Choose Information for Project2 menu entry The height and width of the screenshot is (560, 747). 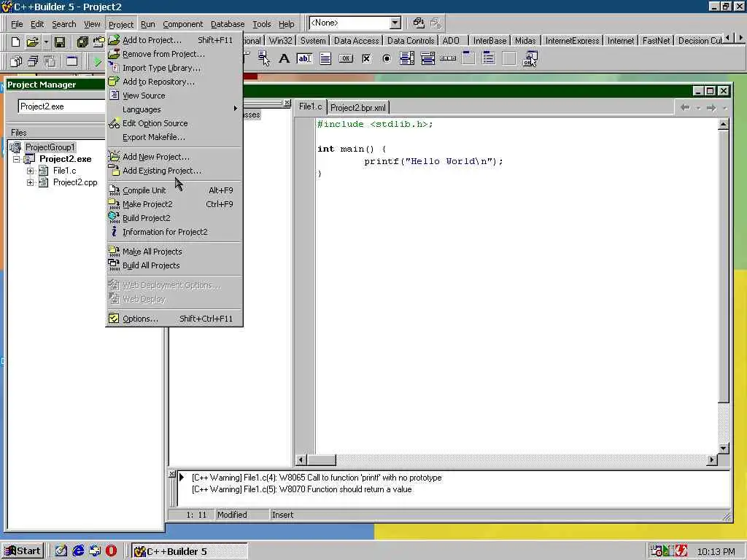[x=174, y=232]
